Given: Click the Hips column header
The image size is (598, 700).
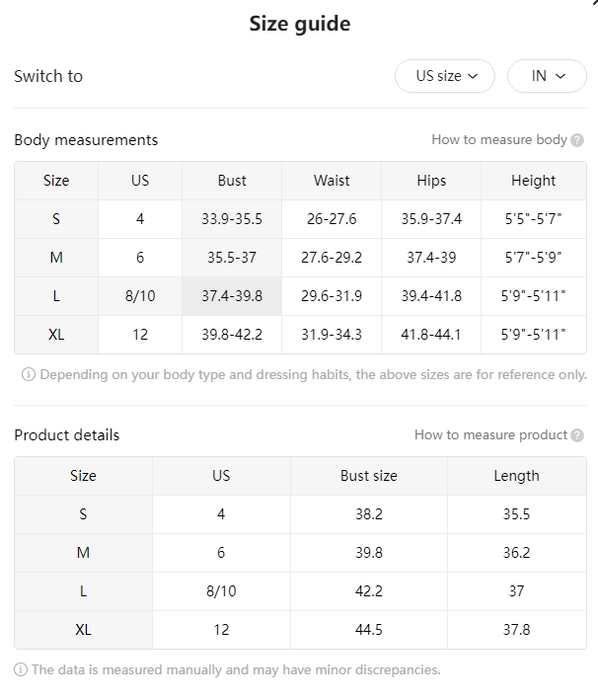Looking at the screenshot, I should [431, 181].
